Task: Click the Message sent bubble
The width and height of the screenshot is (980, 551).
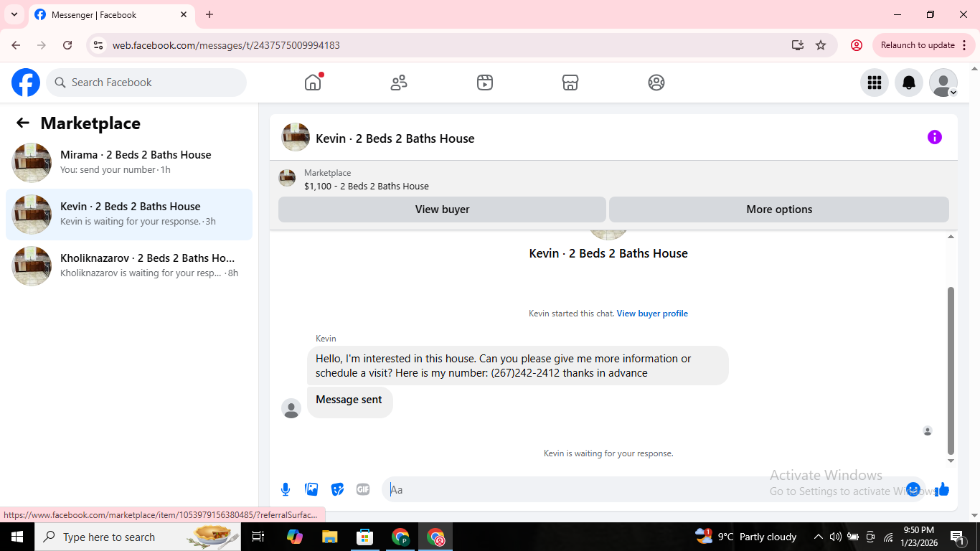Action: (x=349, y=402)
